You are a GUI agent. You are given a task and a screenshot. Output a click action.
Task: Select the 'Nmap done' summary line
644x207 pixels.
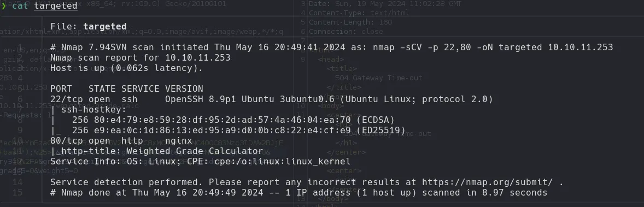299,193
